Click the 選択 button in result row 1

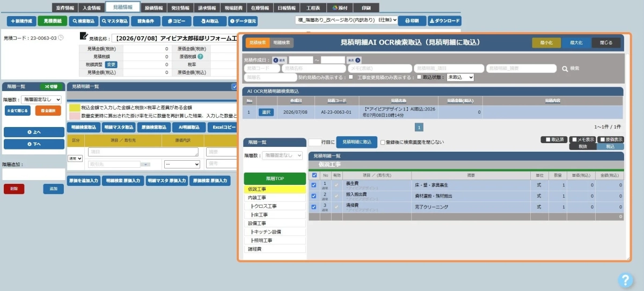click(x=266, y=112)
